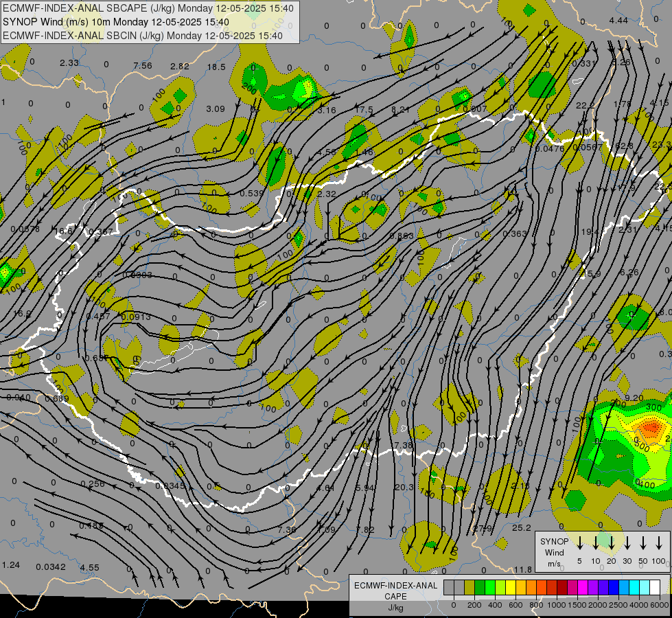Select the olive swatch in the CAPE color bar

click(470, 588)
